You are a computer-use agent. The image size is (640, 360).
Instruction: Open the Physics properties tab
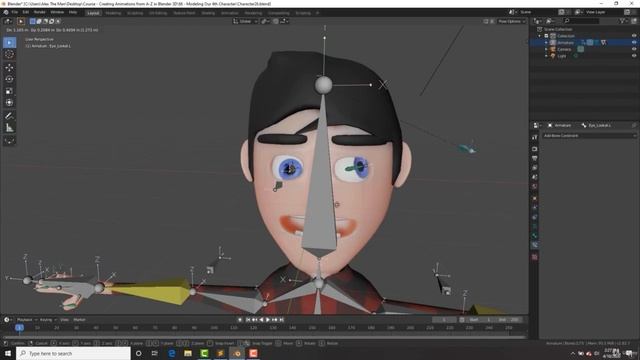pyautogui.click(x=535, y=208)
